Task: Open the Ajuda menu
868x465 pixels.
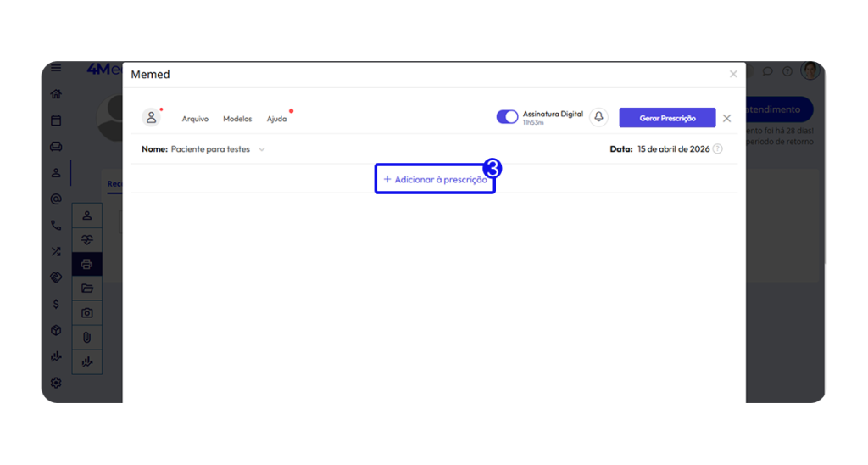Action: click(276, 119)
